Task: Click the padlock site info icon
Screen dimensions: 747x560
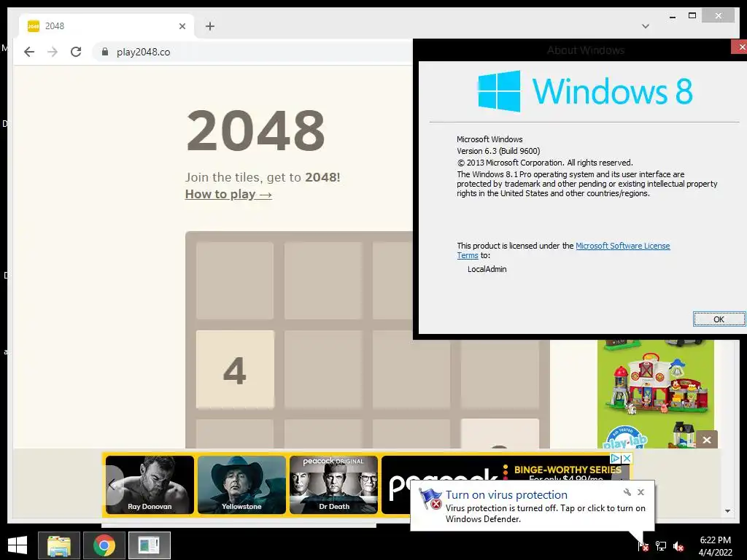Action: tap(105, 52)
